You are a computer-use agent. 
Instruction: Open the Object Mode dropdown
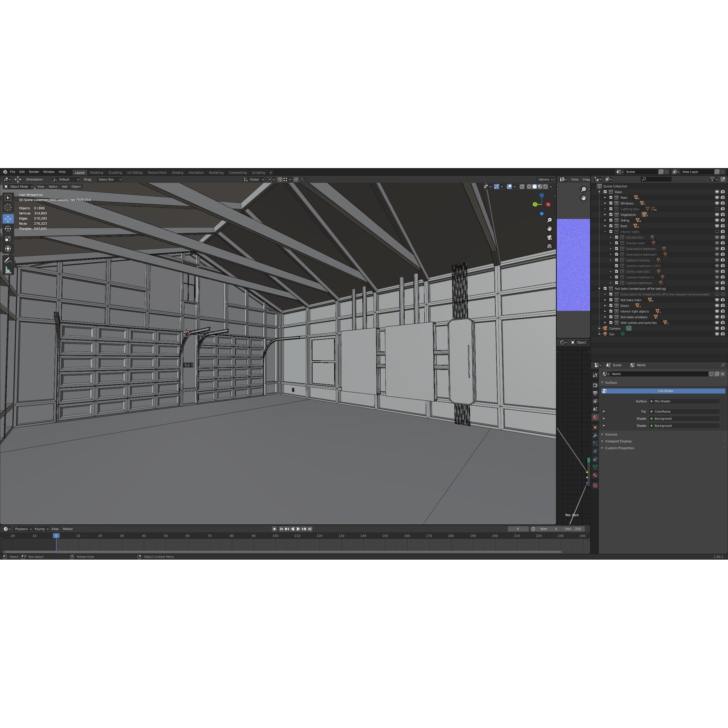(19, 187)
